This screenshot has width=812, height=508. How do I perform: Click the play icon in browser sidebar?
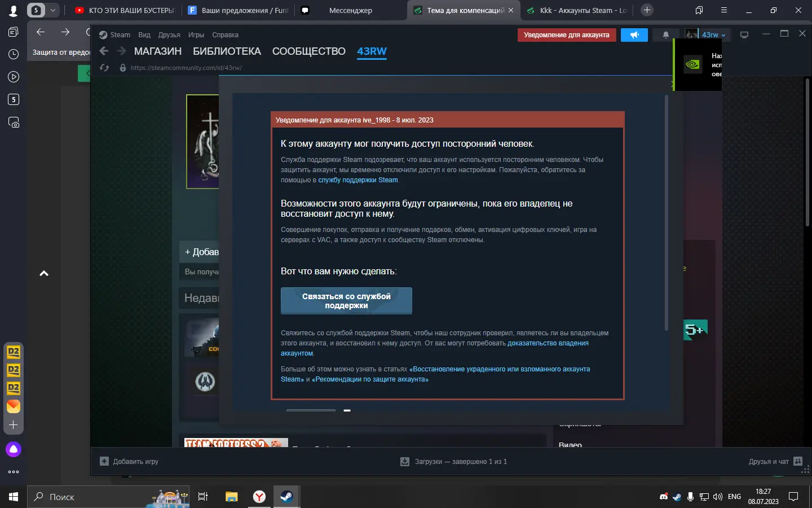coord(14,77)
